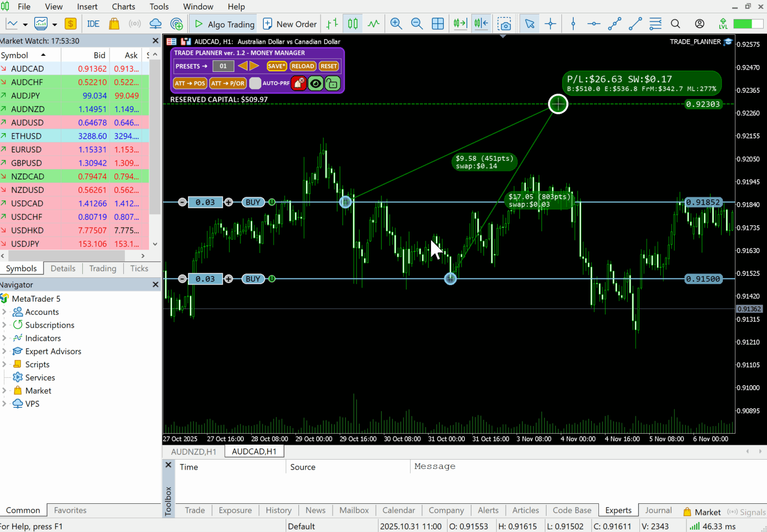
Task: Select the vertical line drawing tool
Action: (573, 24)
